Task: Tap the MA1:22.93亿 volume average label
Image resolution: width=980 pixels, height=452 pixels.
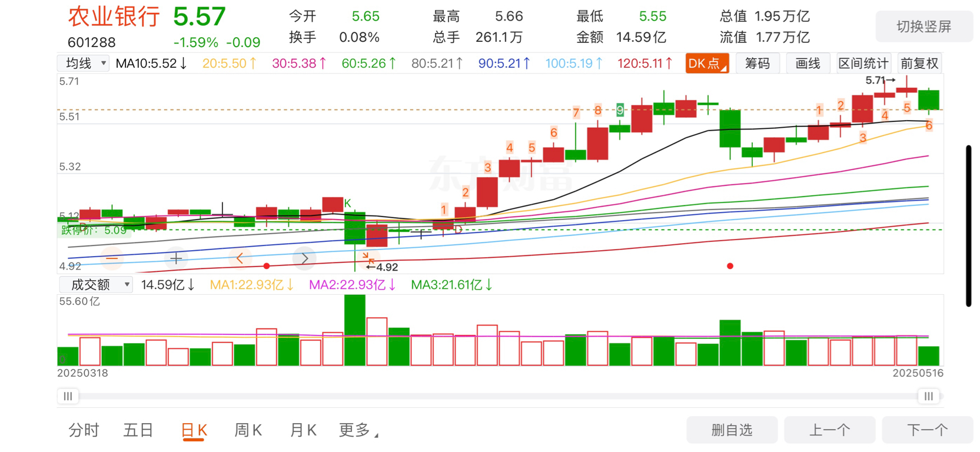Action: pos(252,285)
